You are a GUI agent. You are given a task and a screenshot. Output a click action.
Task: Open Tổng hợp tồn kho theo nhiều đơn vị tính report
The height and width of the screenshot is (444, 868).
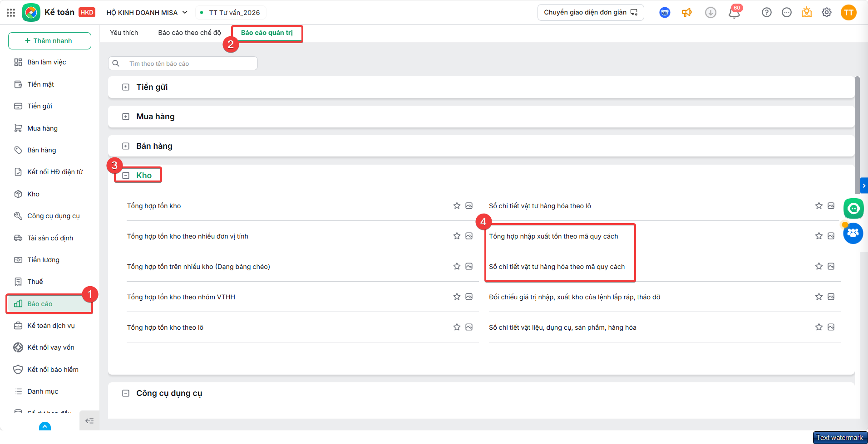click(187, 236)
